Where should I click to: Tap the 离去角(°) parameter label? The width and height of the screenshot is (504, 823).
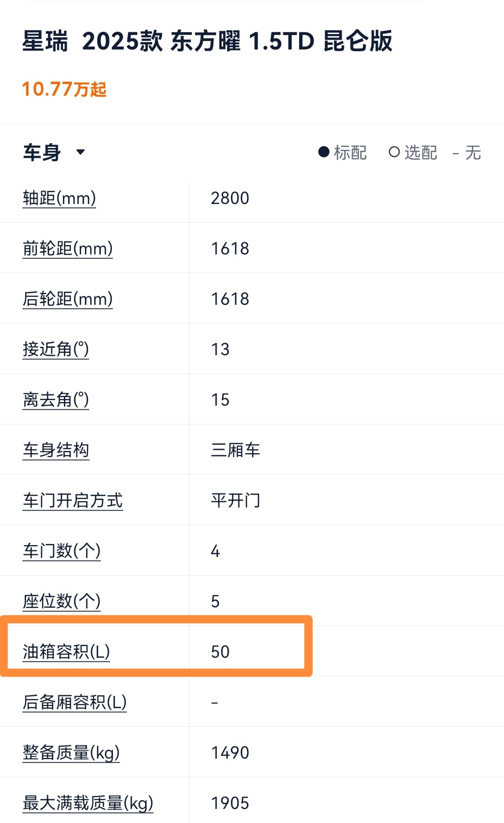pyautogui.click(x=56, y=400)
